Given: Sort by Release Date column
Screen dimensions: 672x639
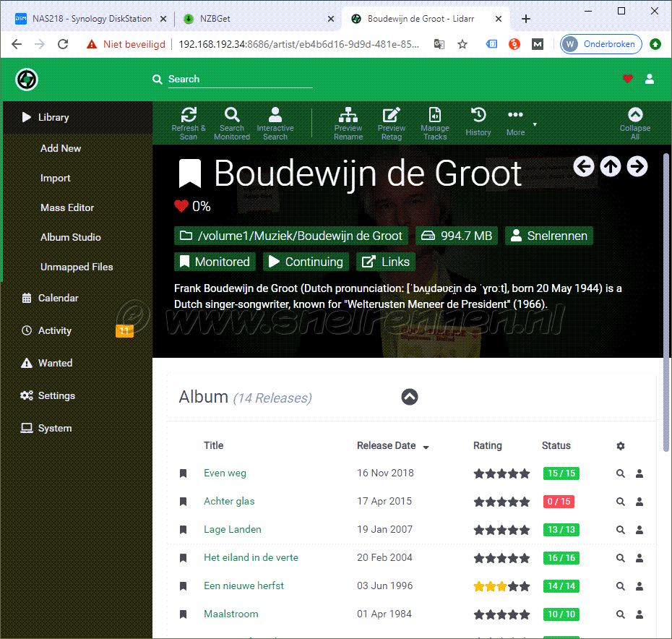Looking at the screenshot, I should pos(392,445).
